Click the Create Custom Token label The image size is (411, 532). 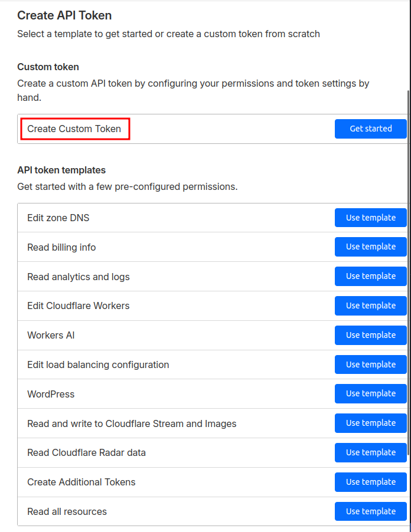coord(74,129)
